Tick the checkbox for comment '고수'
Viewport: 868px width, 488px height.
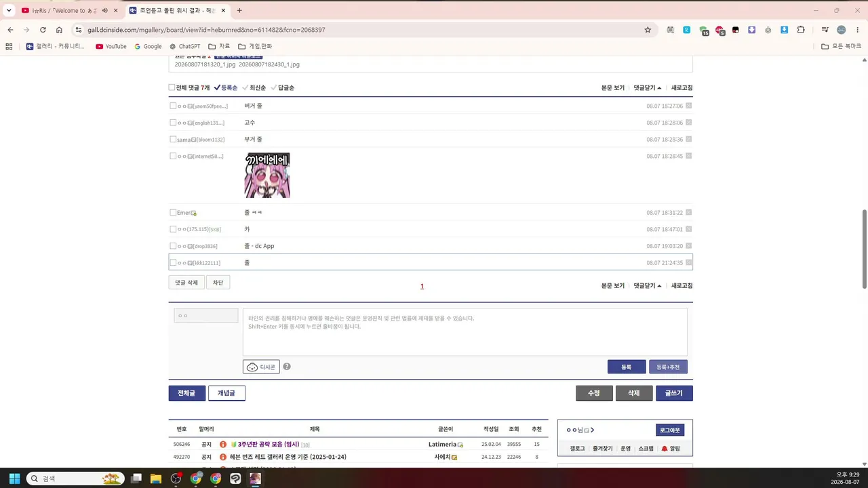173,123
